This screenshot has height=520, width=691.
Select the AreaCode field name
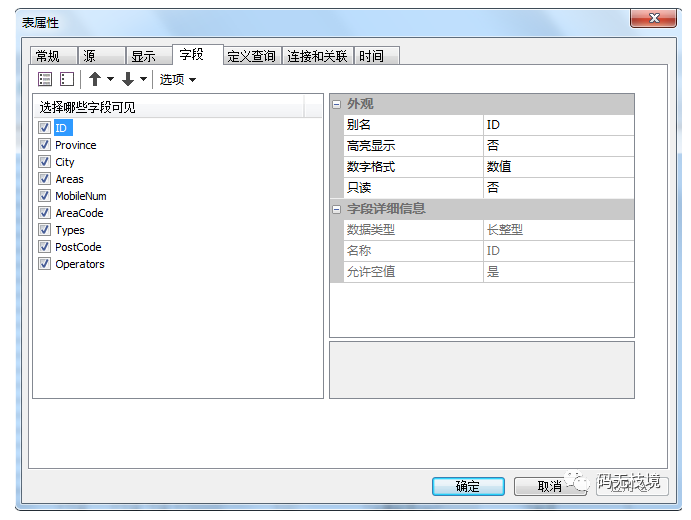[79, 213]
